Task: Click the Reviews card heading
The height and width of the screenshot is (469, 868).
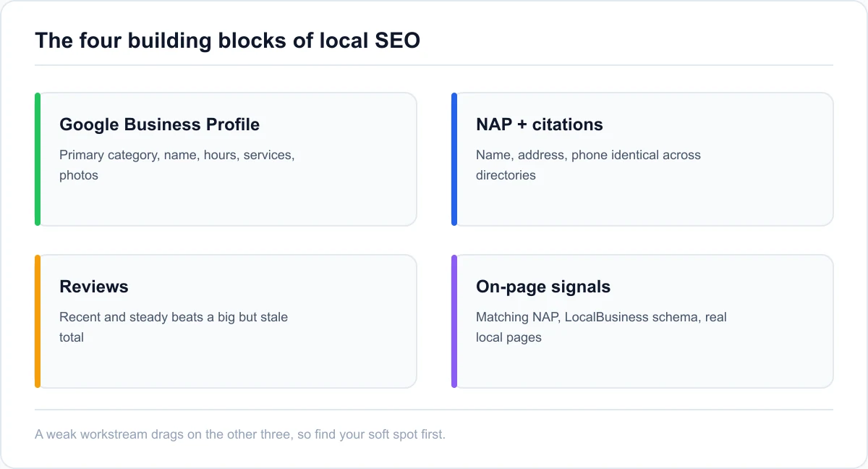Action: [94, 287]
